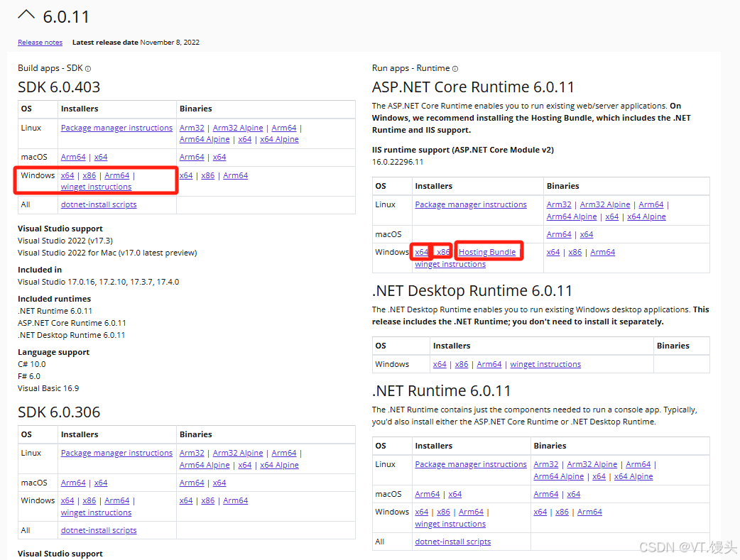
Task: Download .NET Desktop Runtime Windows x64 installer
Action: click(440, 364)
